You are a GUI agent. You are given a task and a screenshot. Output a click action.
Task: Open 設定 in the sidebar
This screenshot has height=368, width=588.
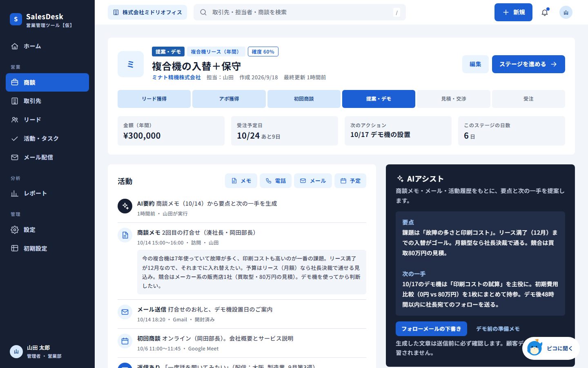47,230
